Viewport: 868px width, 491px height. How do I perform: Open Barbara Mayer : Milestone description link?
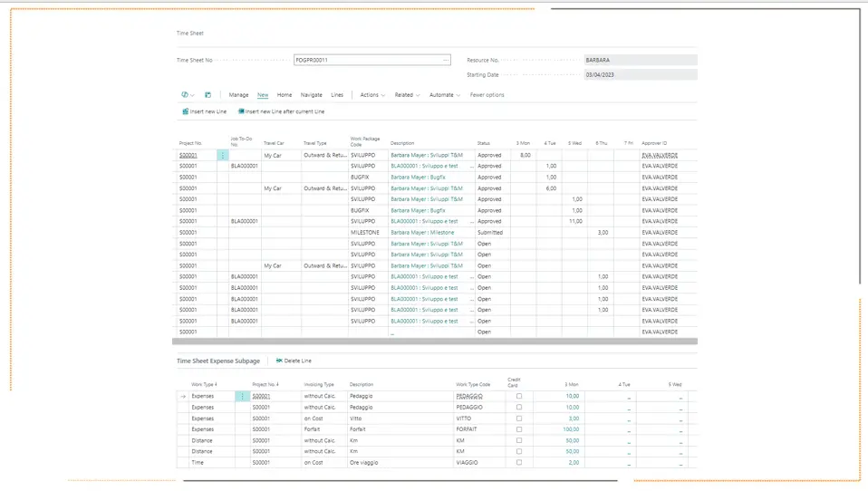[x=422, y=233]
